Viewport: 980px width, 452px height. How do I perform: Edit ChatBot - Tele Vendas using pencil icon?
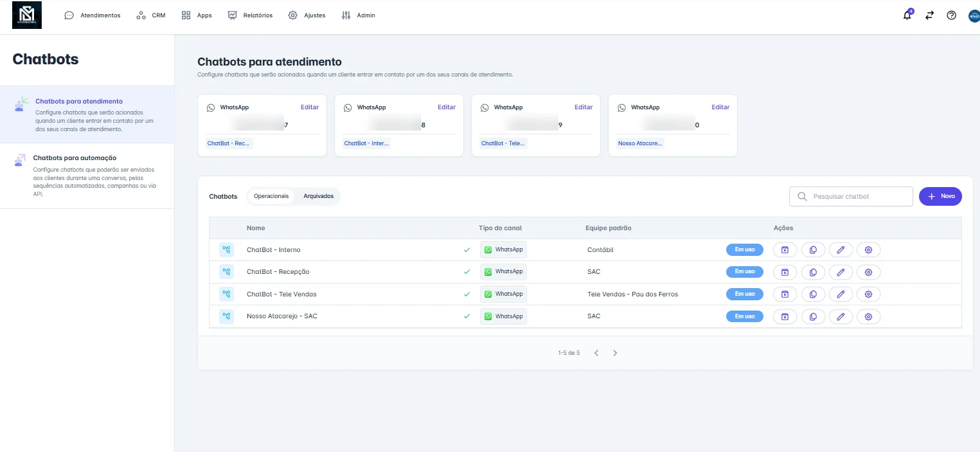841,294
